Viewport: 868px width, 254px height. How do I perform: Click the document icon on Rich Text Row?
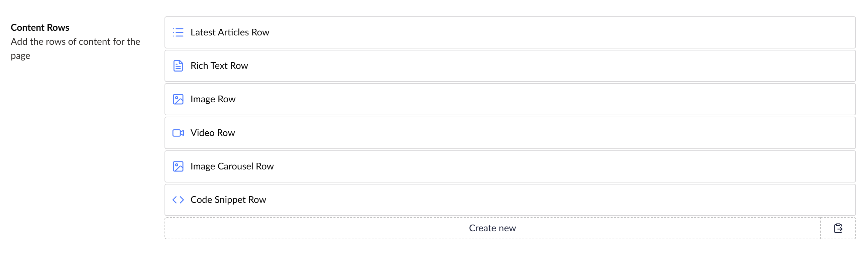(178, 66)
